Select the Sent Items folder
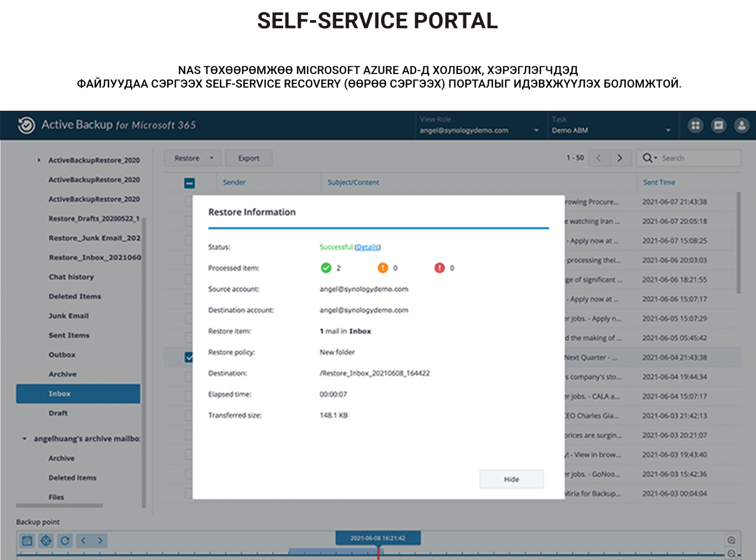 pos(69,335)
